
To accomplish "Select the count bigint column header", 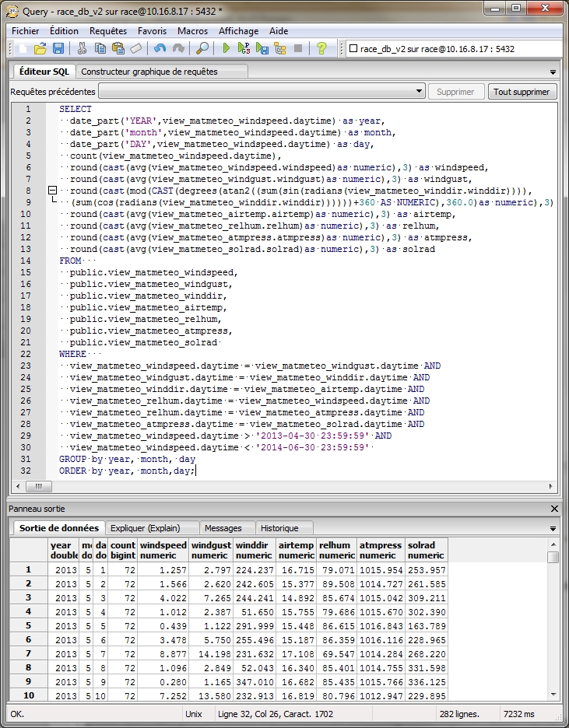I will pos(123,550).
